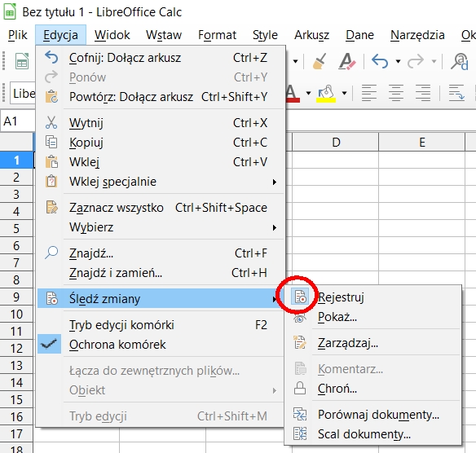This screenshot has height=453, width=476.
Task: Toggle Rejestruj change recording
Action: [373, 297]
